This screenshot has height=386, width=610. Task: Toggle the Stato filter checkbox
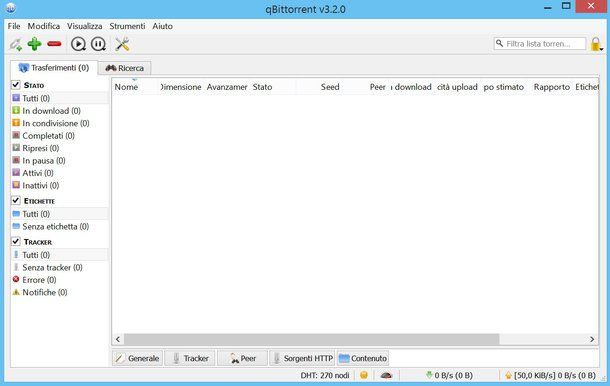click(16, 84)
